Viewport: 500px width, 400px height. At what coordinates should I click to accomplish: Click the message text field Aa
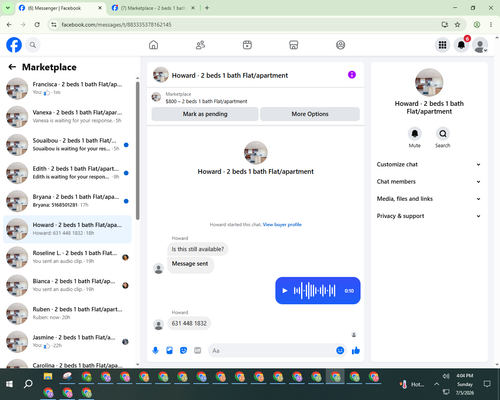(271, 351)
